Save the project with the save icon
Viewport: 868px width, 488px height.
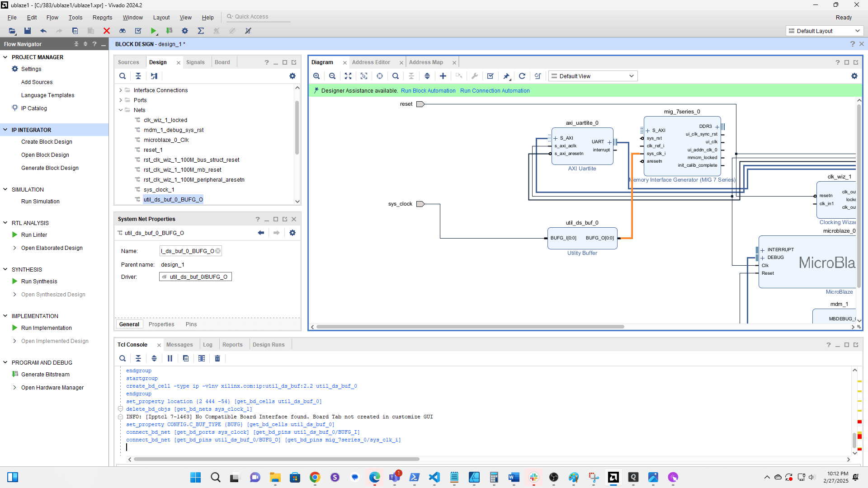click(x=28, y=31)
